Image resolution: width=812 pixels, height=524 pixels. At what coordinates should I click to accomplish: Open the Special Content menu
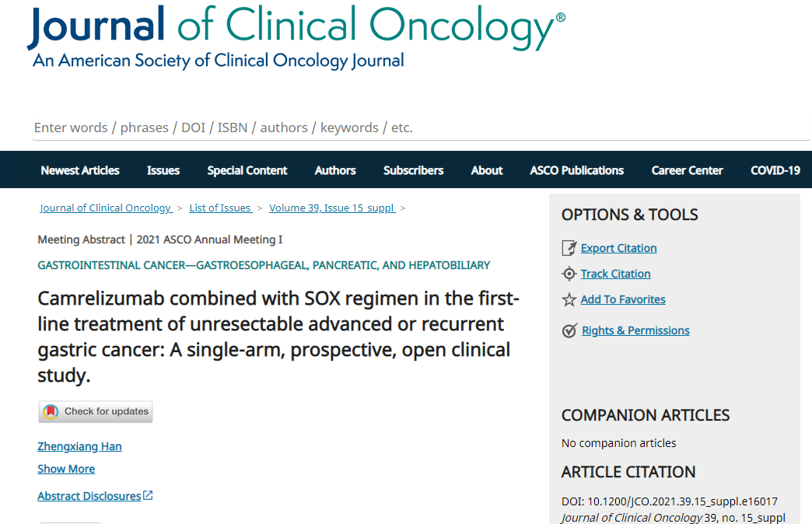(x=247, y=170)
